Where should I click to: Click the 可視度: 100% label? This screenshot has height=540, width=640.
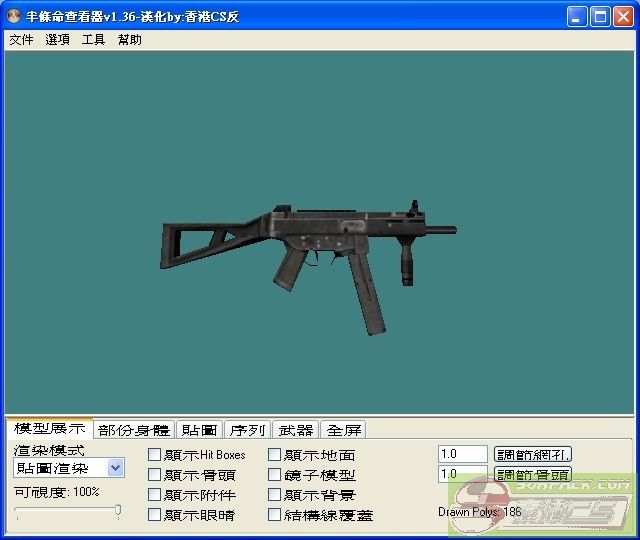coord(57,492)
